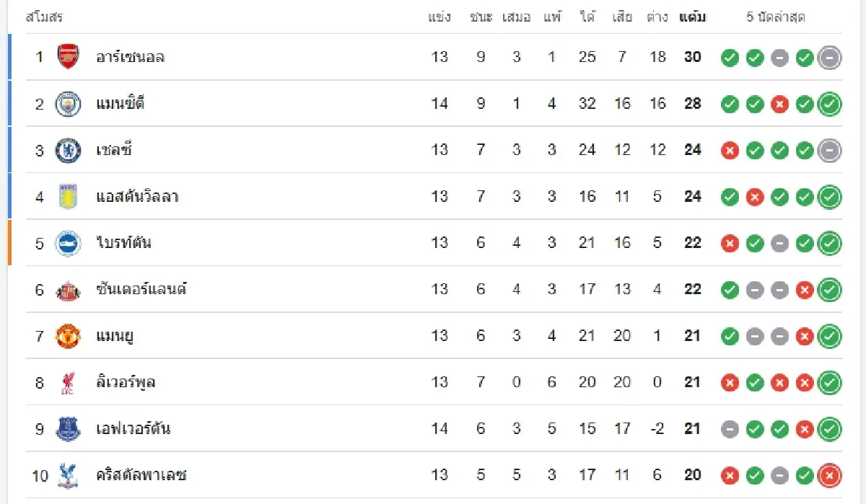This screenshot has width=866, height=504.
Task: Click Arsenal's latest match draw icon
Action: pos(830,58)
